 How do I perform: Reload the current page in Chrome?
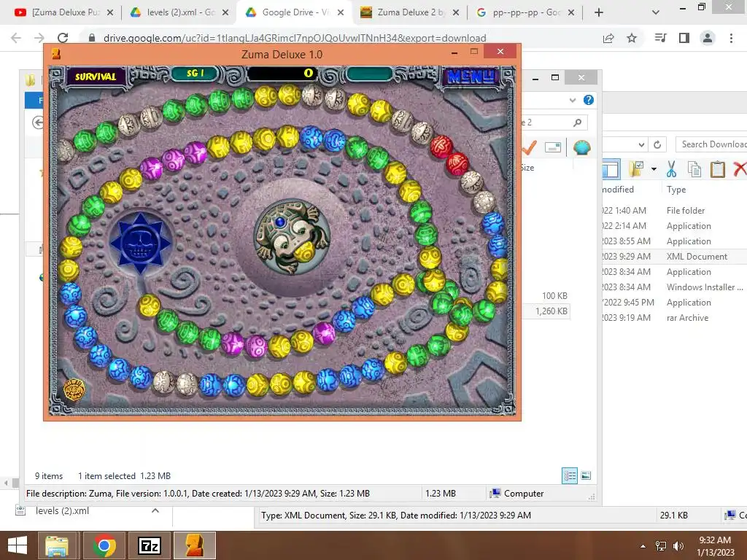pyautogui.click(x=63, y=38)
